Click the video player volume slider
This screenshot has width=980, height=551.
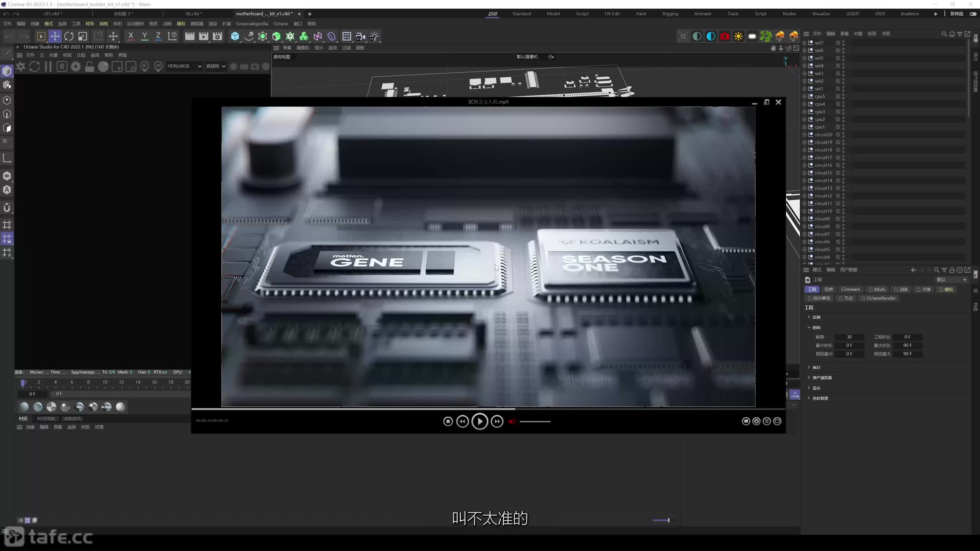tap(535, 422)
